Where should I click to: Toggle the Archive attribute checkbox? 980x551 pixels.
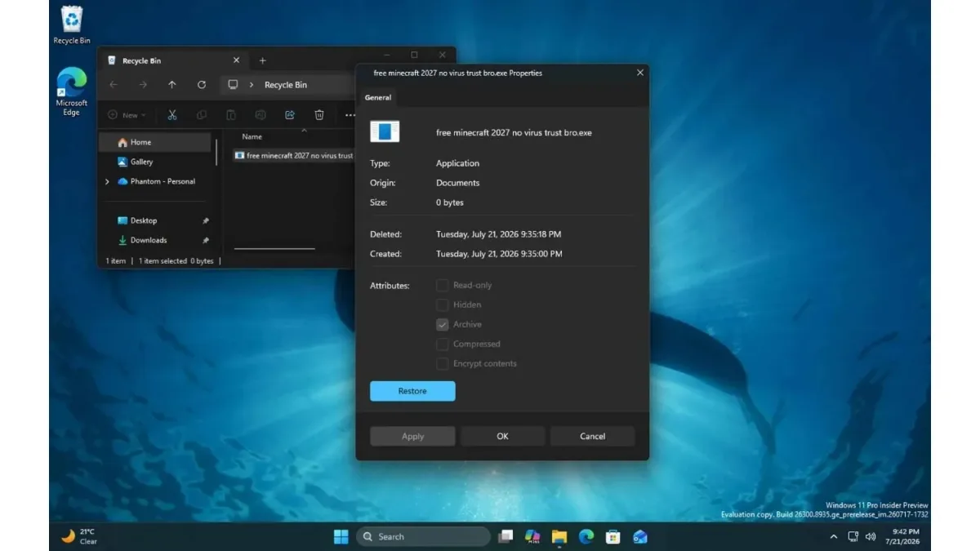tap(442, 324)
